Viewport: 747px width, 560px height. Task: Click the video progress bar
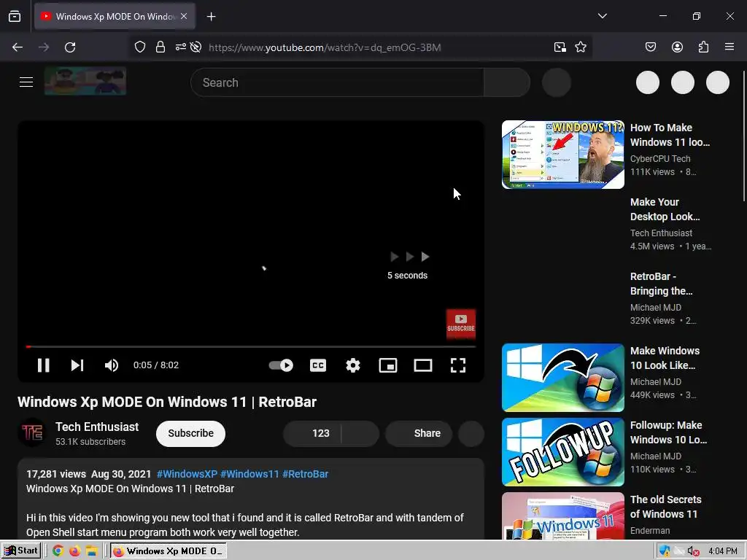251,346
